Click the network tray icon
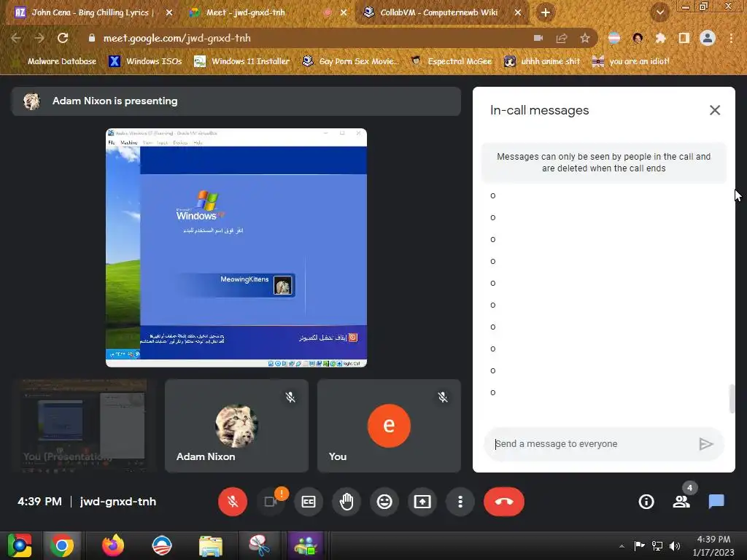The height and width of the screenshot is (560, 747). pyautogui.click(x=657, y=546)
